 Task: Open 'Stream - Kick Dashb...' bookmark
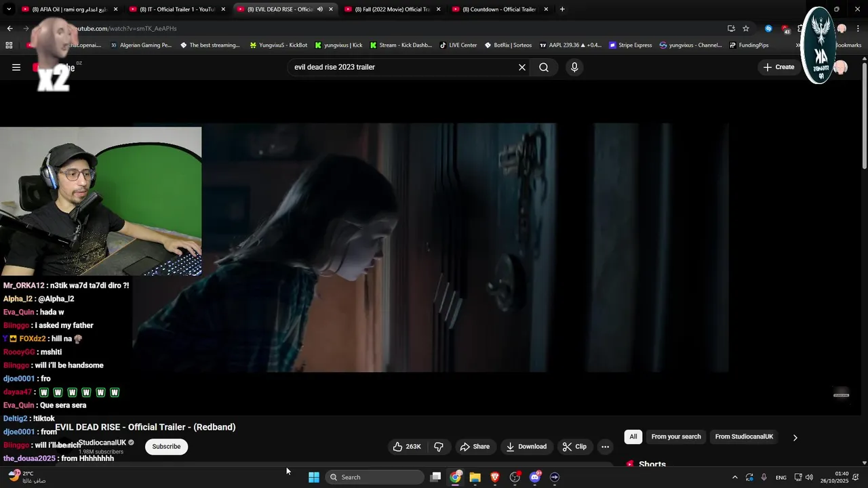(x=400, y=45)
